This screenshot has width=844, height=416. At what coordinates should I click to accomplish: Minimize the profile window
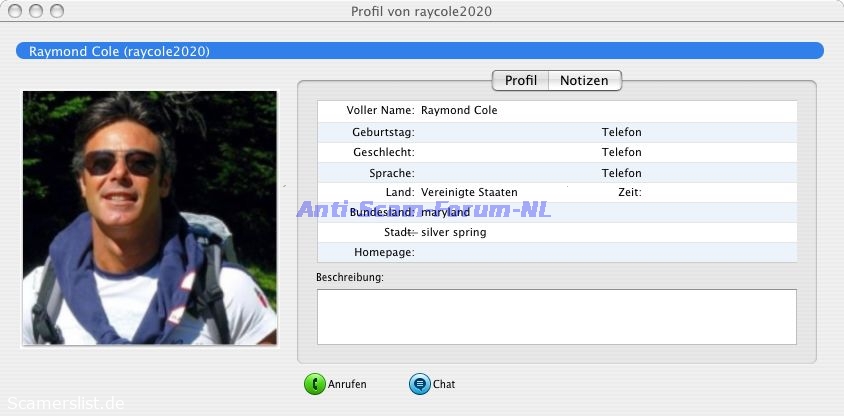[36, 11]
